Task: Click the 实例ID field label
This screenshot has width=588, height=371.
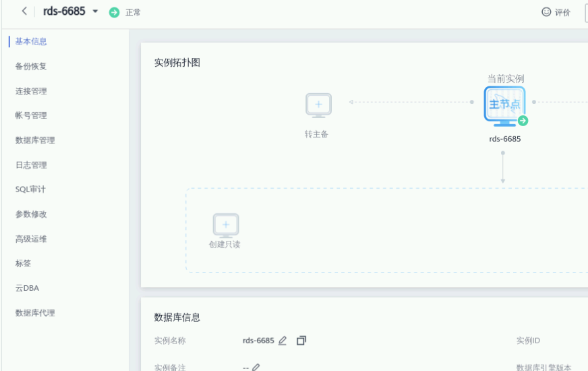Action: pyautogui.click(x=528, y=341)
